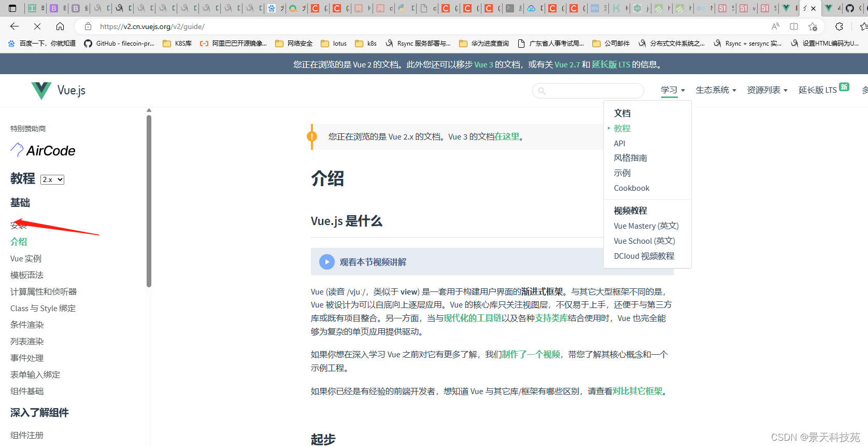
Task: Open the GitHub filecoin bookmark
Action: click(119, 44)
